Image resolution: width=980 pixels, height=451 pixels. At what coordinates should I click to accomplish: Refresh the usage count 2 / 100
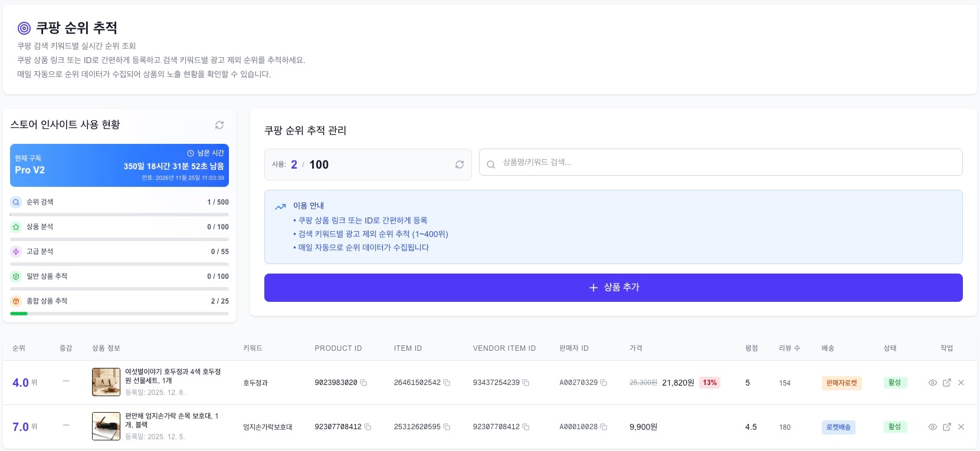tap(459, 164)
